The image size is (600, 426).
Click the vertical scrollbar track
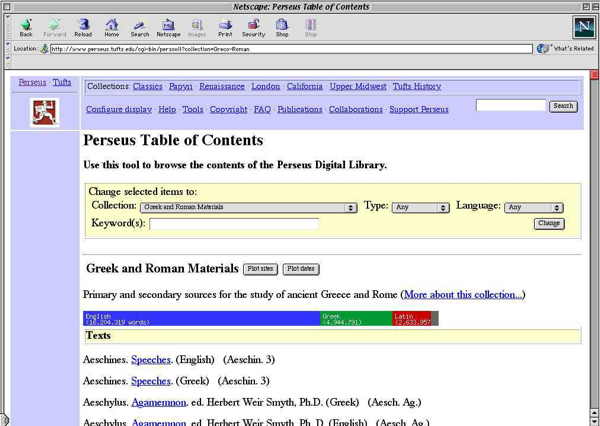pos(595,245)
